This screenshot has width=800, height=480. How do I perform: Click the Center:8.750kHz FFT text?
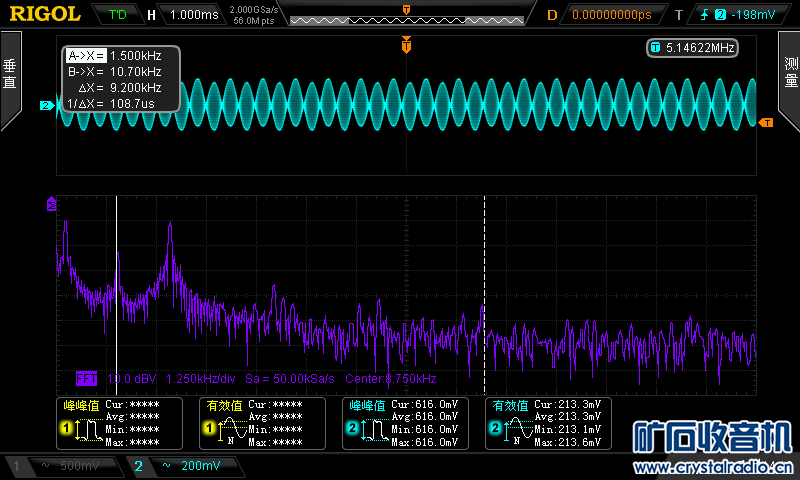390,379
